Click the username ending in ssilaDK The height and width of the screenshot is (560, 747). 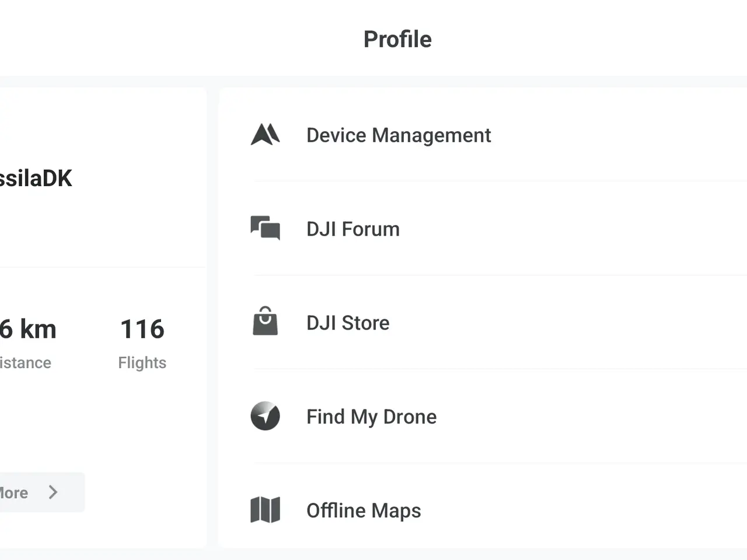click(x=36, y=178)
